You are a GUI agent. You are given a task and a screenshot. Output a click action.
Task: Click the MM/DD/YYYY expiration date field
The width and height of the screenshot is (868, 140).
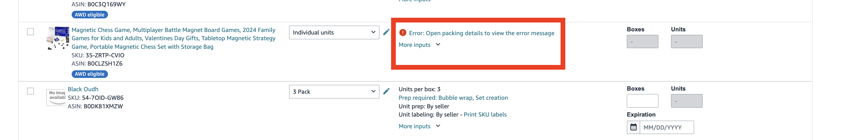pyautogui.click(x=666, y=127)
